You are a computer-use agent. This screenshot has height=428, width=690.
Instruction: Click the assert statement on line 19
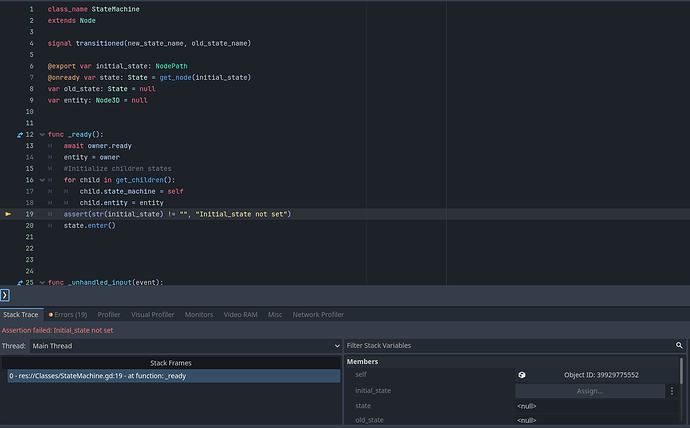point(177,214)
